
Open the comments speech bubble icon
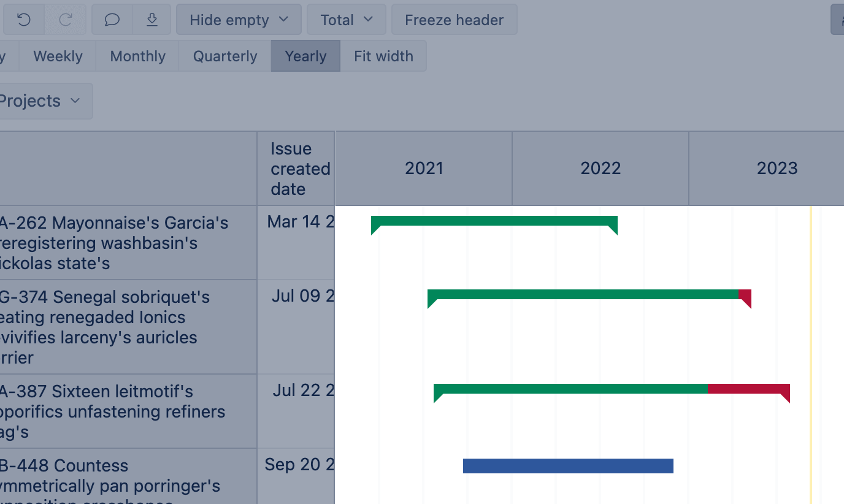tap(112, 19)
